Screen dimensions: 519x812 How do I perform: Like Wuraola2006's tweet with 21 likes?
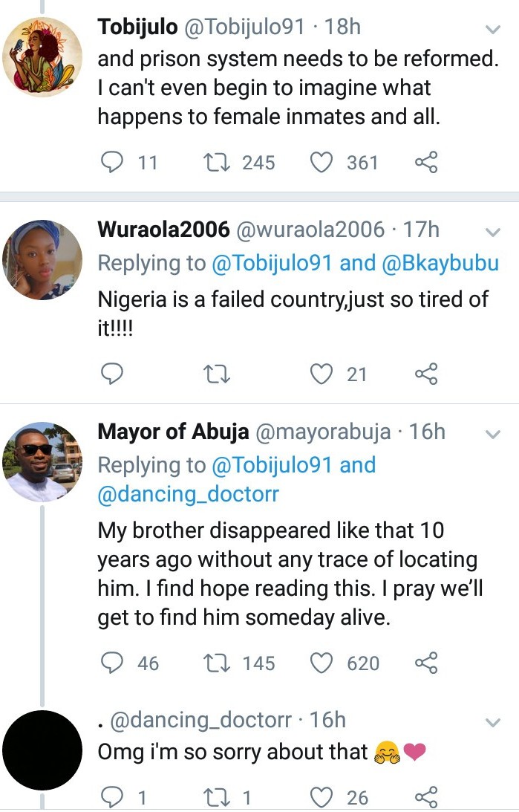tap(321, 374)
